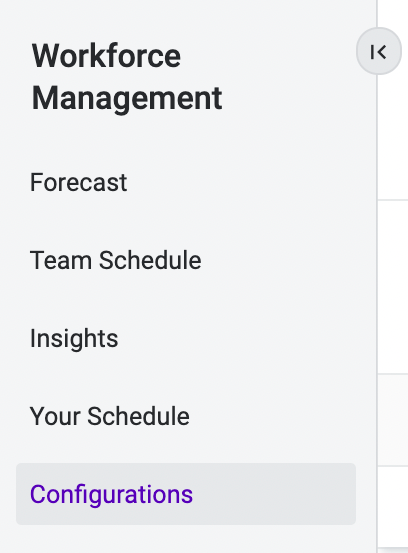Navigate to the Forecast view
Image resolution: width=408 pixels, height=553 pixels.
pos(79,183)
